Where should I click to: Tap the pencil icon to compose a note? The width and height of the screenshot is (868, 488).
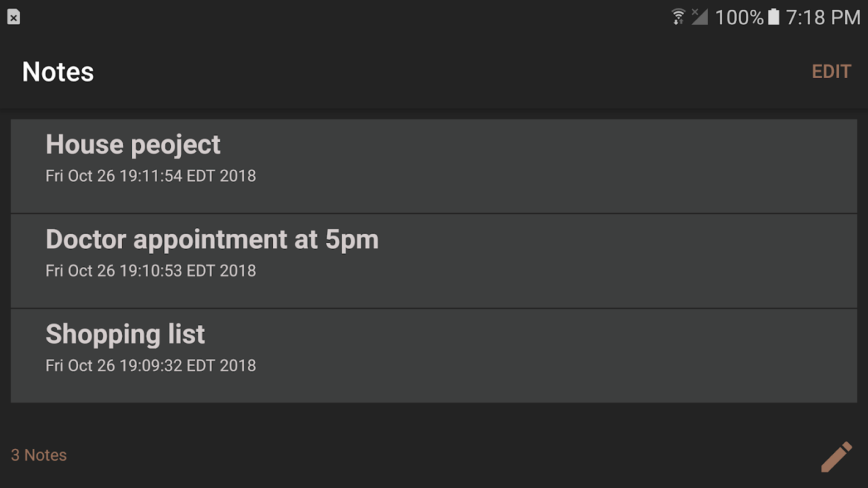pyautogui.click(x=836, y=456)
